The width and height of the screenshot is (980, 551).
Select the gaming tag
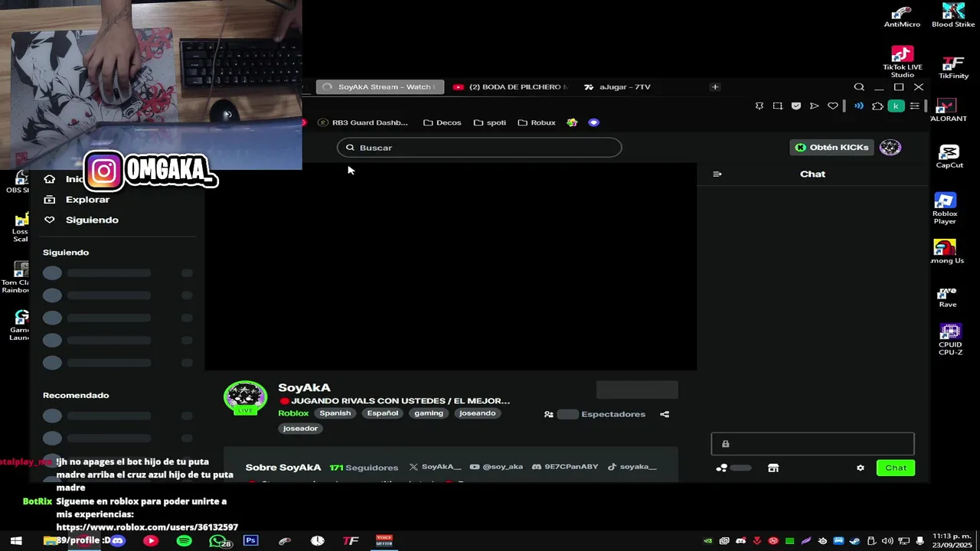coord(429,413)
